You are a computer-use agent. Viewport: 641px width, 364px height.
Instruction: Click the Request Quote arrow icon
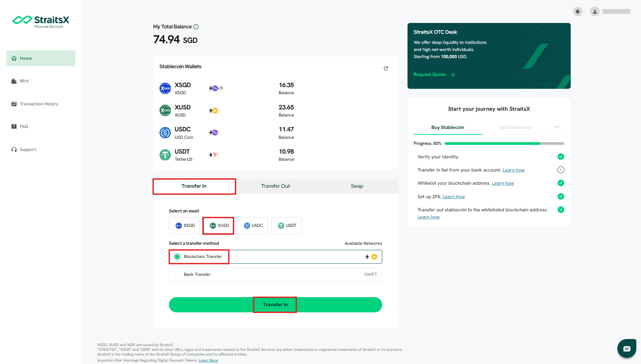tap(452, 75)
